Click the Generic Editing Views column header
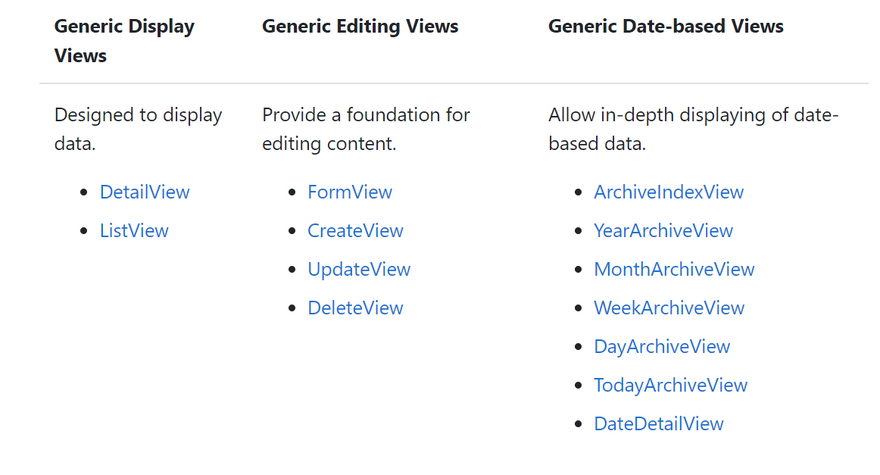Screen dimensions: 880x475 [360, 26]
